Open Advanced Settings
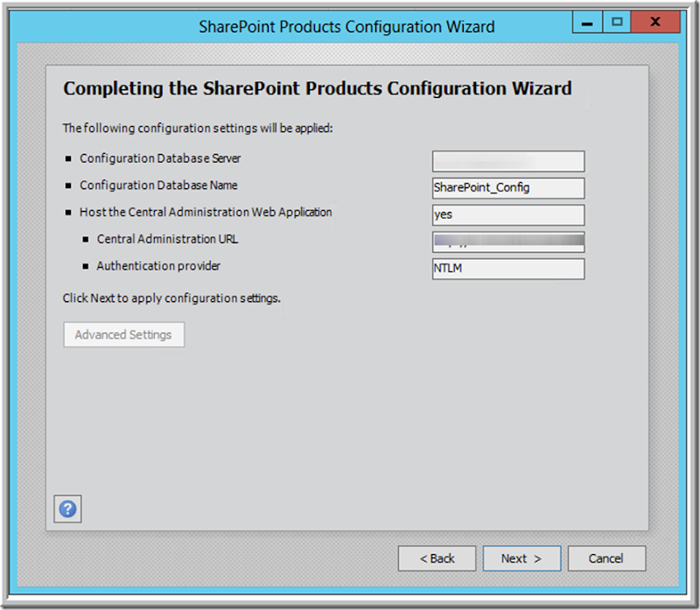700x610 pixels. [123, 334]
